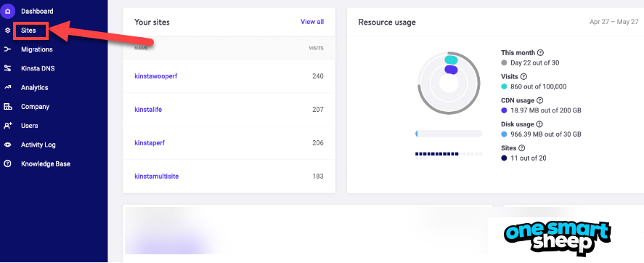Click help icon beside Sites usage
The image size is (644, 263).
(x=521, y=148)
